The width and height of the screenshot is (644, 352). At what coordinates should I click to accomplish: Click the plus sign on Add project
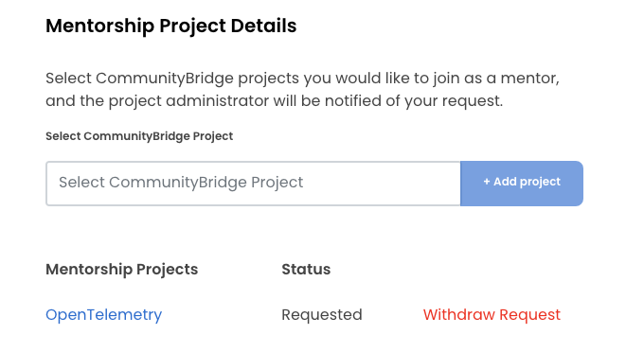487,182
